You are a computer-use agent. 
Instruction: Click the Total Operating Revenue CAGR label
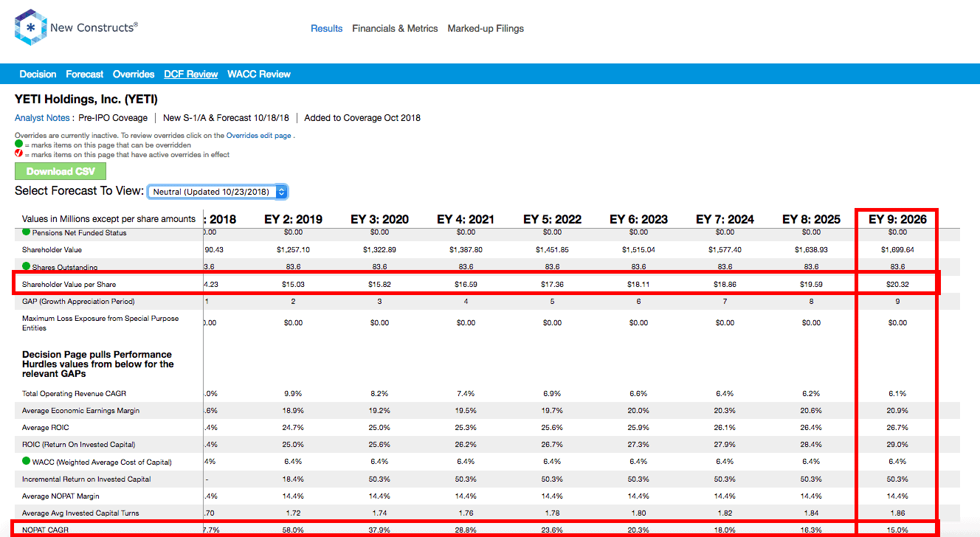[x=75, y=393]
